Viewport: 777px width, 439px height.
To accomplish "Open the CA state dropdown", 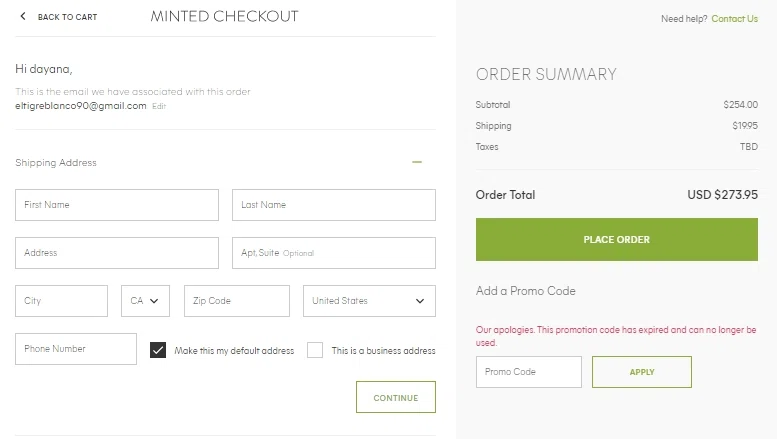I will coord(145,301).
